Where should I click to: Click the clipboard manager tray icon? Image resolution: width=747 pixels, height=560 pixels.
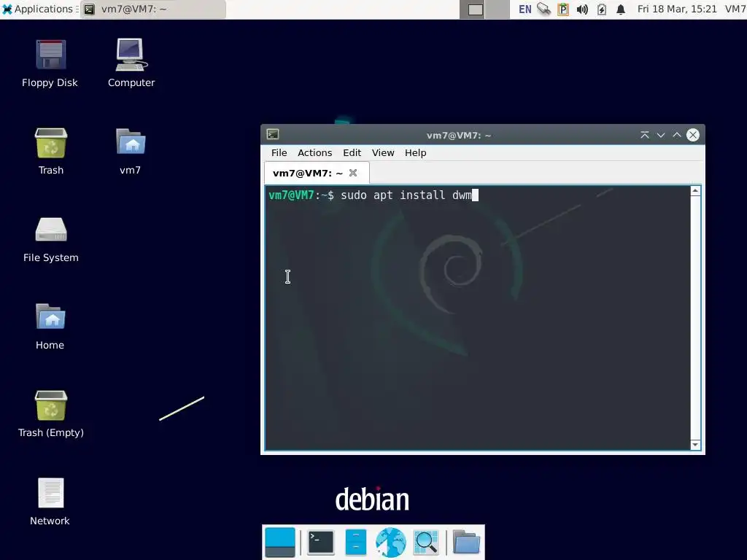pyautogui.click(x=563, y=9)
